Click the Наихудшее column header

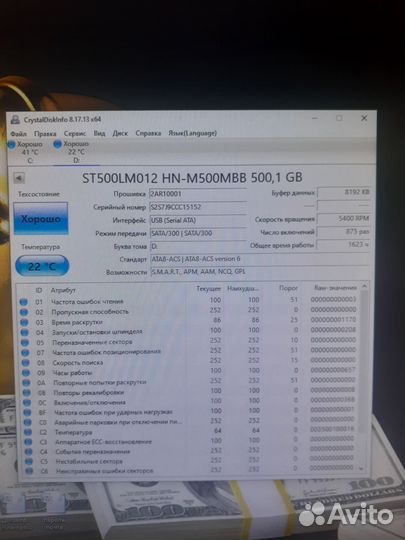coord(243,288)
